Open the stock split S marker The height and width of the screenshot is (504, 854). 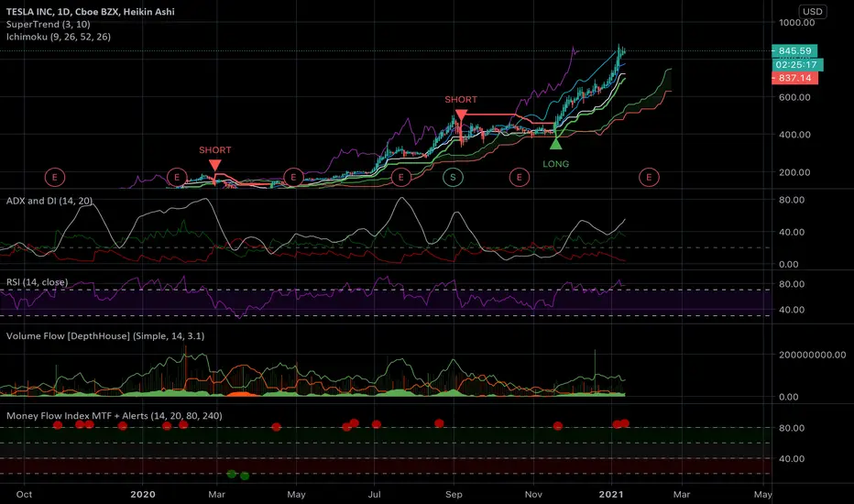pos(453,177)
